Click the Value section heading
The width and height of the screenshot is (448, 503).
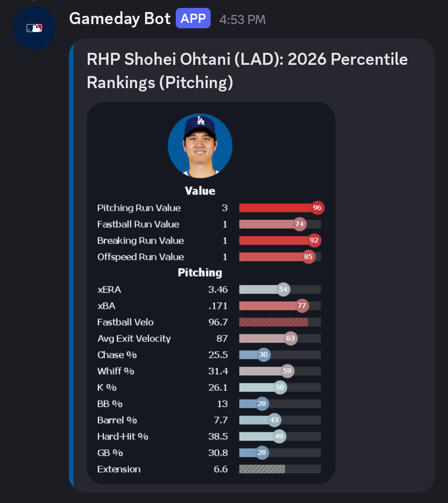point(200,191)
